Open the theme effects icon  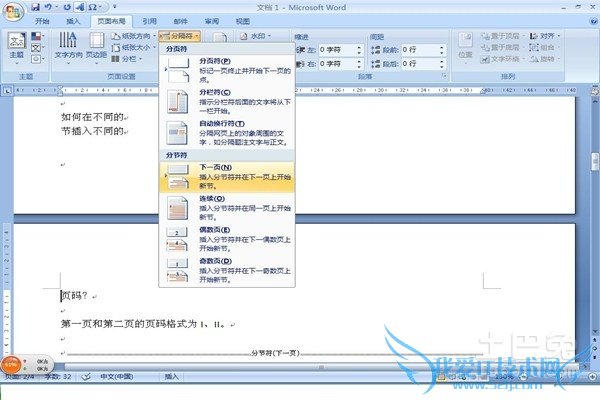(x=36, y=59)
